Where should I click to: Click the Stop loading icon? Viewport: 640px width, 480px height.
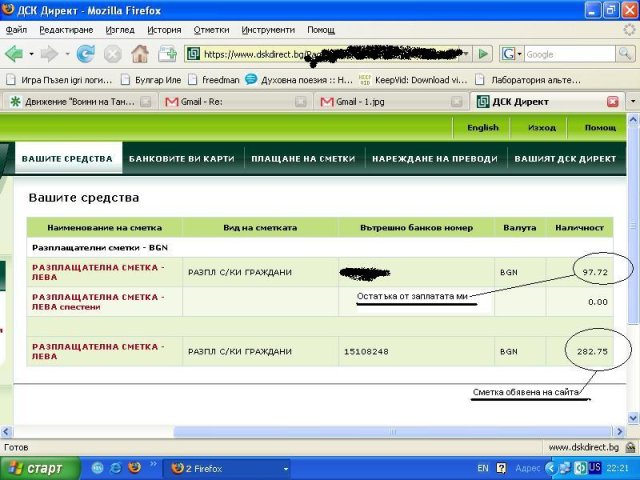click(113, 54)
